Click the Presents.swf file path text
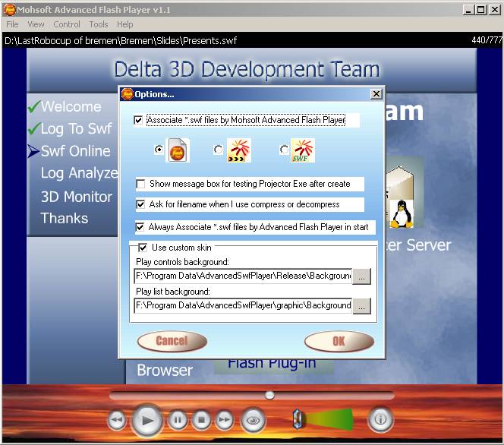 point(121,41)
